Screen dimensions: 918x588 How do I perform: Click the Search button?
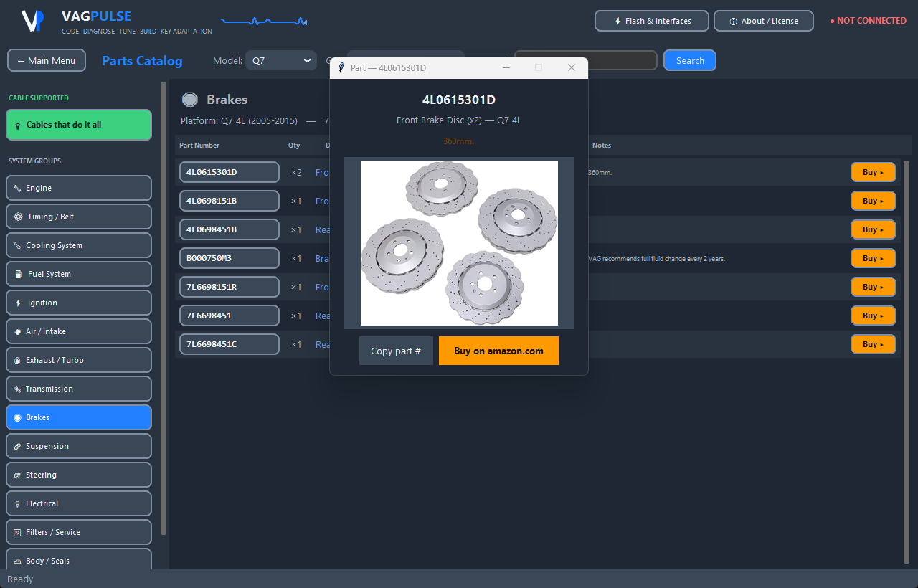click(x=690, y=60)
